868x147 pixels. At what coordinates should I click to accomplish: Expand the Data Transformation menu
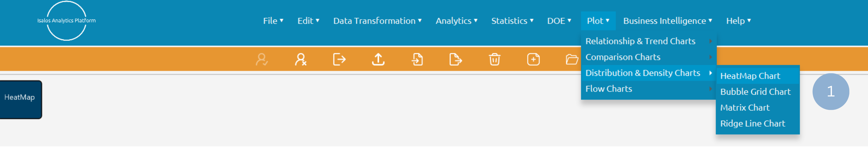click(x=377, y=21)
